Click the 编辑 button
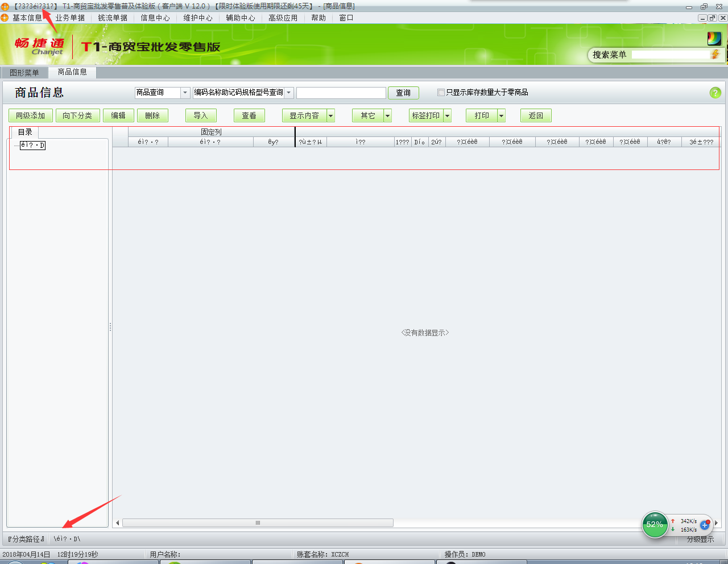728x564 pixels. pyautogui.click(x=118, y=115)
